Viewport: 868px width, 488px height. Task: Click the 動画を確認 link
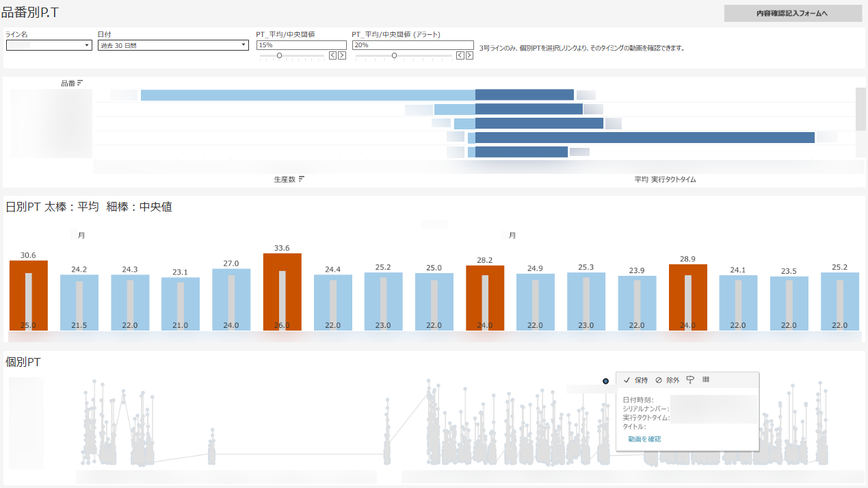(x=644, y=439)
